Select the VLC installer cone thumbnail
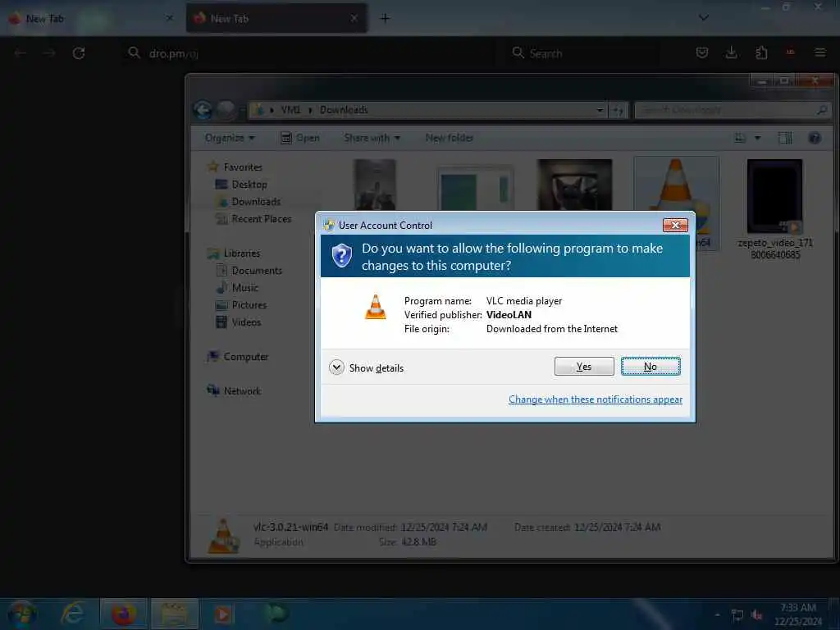The height and width of the screenshot is (630, 840). 676,185
